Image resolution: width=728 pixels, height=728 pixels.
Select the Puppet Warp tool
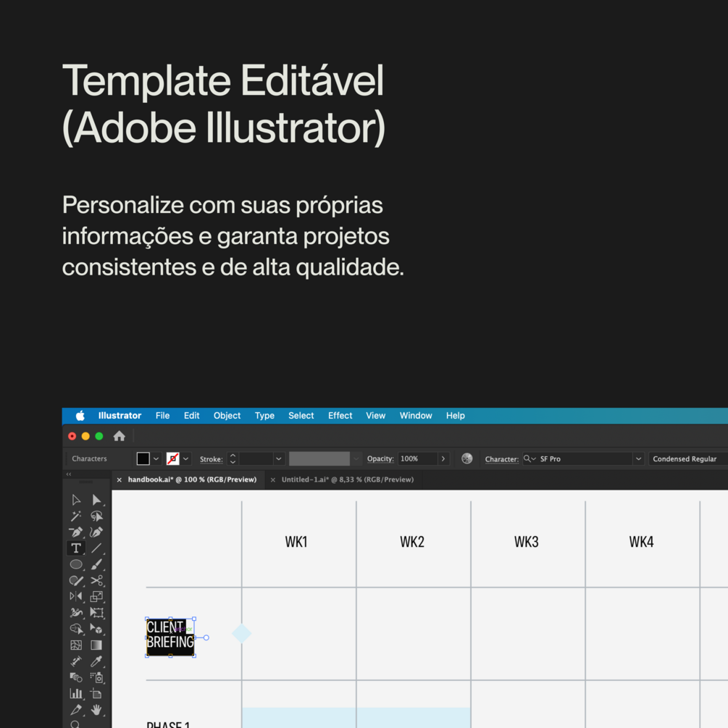click(x=76, y=613)
